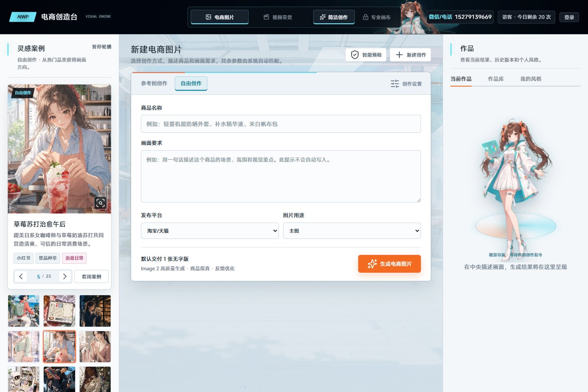
Task: Click the image icon in 电商图片 tab
Action: [208, 17]
